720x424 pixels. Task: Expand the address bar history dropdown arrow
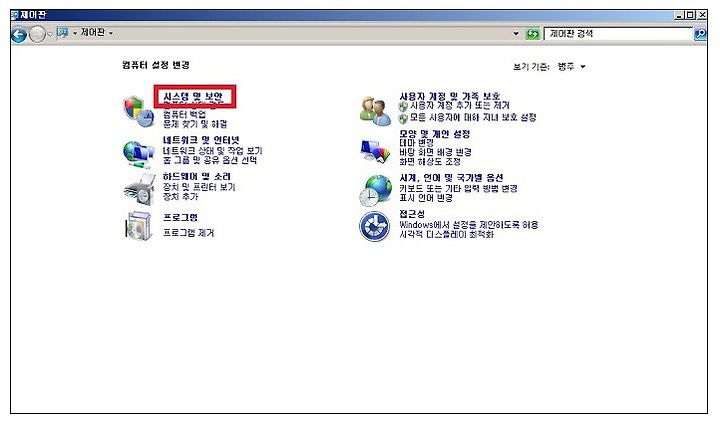pyautogui.click(x=516, y=34)
